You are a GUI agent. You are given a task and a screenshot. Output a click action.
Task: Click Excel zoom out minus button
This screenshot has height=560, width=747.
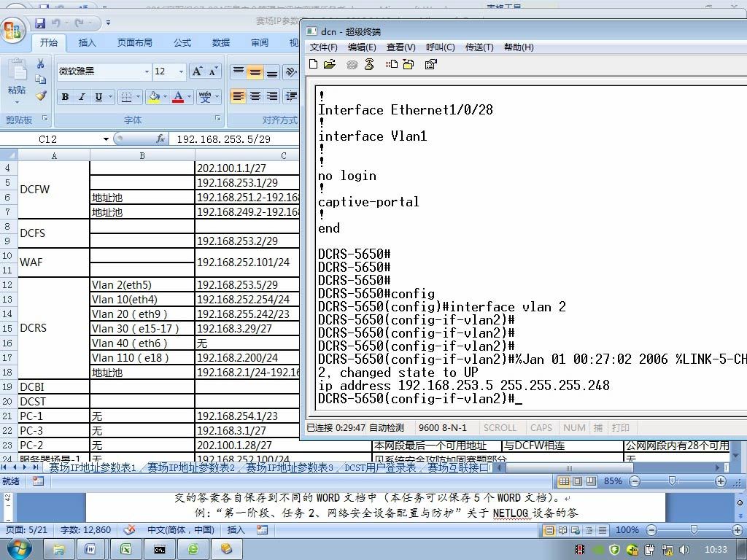(635, 481)
